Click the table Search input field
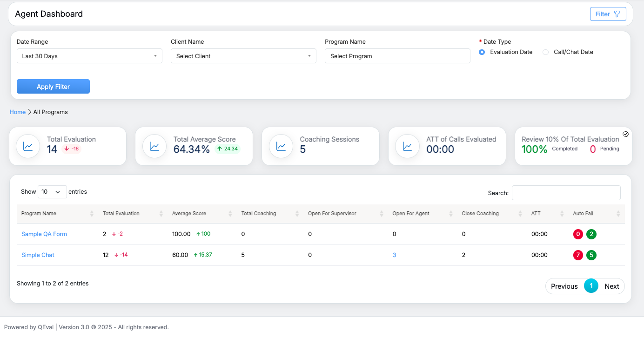The width and height of the screenshot is (644, 339). click(x=566, y=193)
